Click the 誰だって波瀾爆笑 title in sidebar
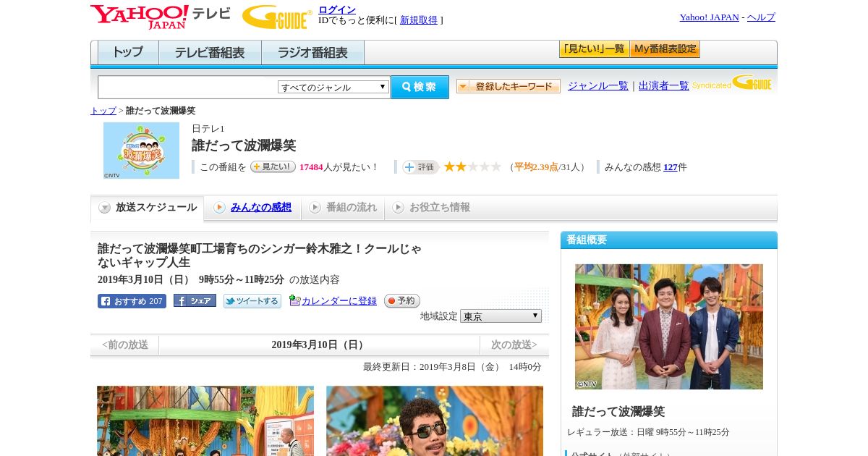Screen dimensions: 868x456 click(x=618, y=411)
